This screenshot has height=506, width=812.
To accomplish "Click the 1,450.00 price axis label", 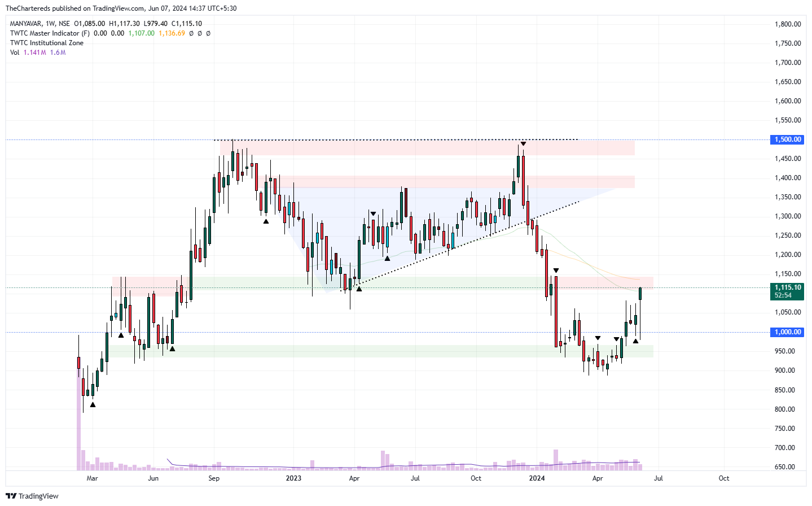I will point(788,158).
